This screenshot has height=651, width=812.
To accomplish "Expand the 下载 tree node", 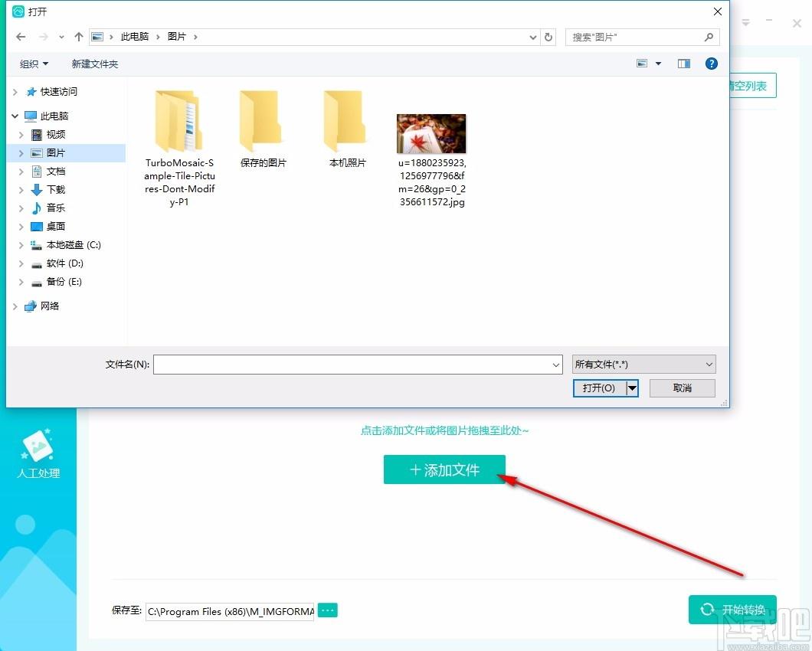I will pyautogui.click(x=21, y=189).
